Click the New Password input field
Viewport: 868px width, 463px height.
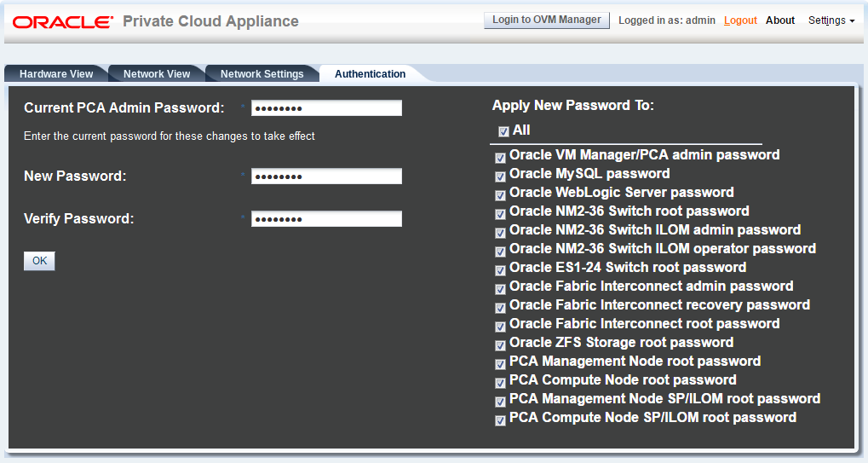click(x=326, y=177)
